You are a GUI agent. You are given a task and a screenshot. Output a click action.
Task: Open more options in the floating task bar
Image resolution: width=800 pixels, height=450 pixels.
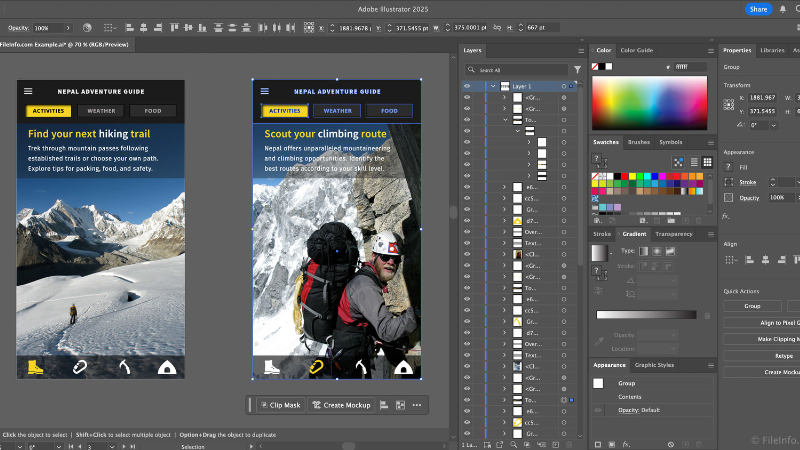[x=417, y=405]
